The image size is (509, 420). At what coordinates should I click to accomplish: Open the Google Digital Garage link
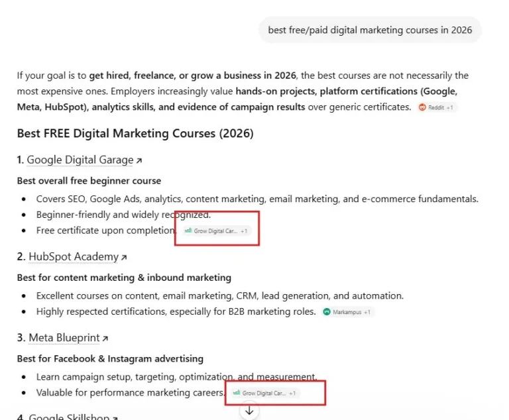pyautogui.click(x=80, y=160)
